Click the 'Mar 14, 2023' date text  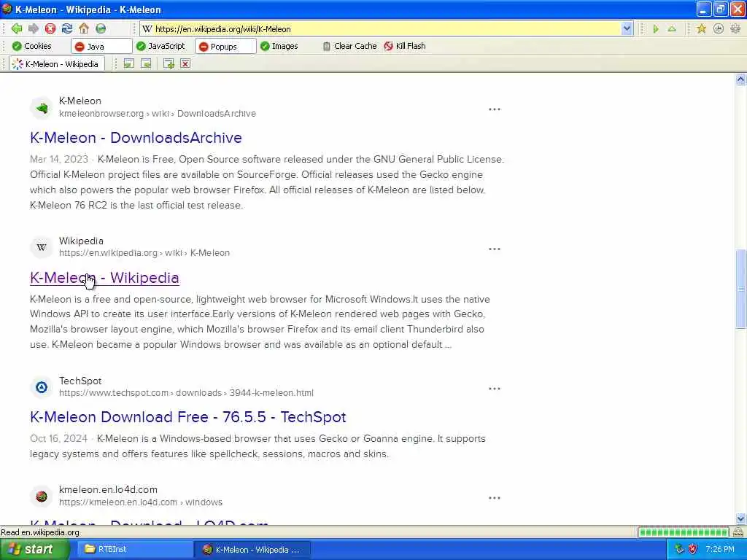[59, 159]
